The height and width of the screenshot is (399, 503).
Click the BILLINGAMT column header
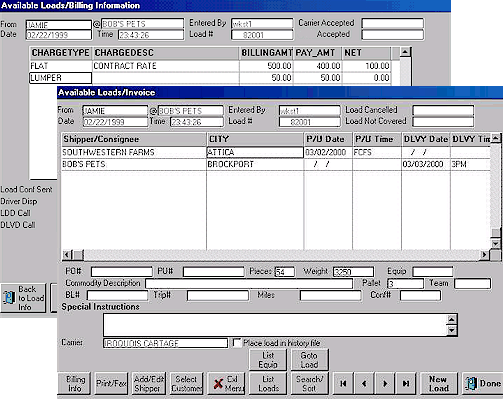(266, 53)
